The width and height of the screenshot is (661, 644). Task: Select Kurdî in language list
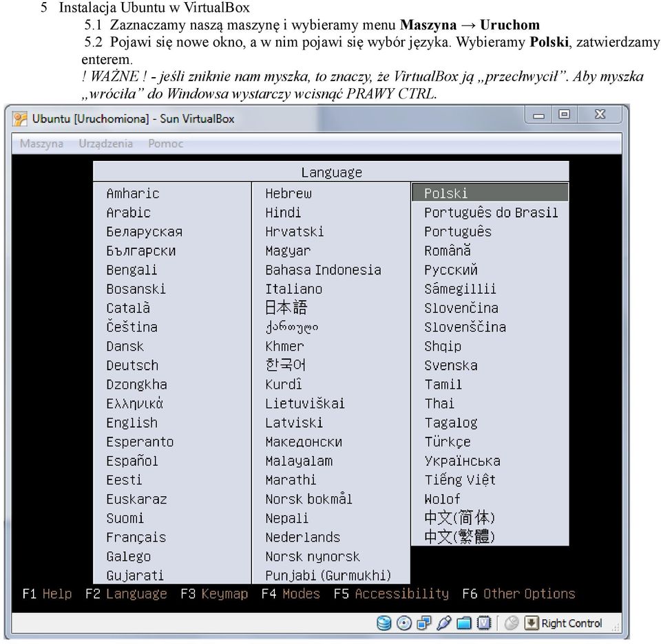(x=284, y=384)
